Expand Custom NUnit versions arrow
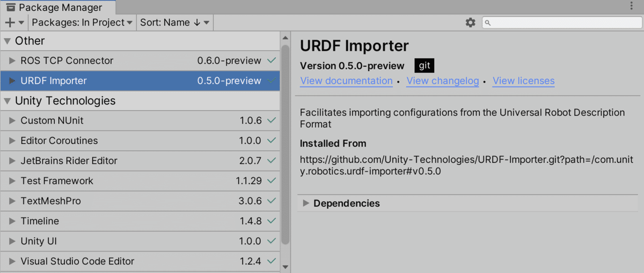The height and width of the screenshot is (273, 644). (12, 121)
